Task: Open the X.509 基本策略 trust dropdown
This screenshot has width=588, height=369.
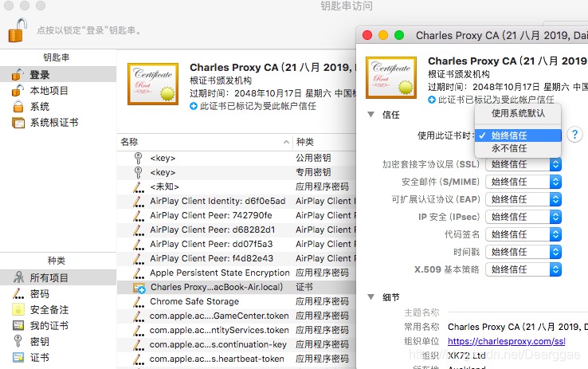Action: tap(523, 269)
